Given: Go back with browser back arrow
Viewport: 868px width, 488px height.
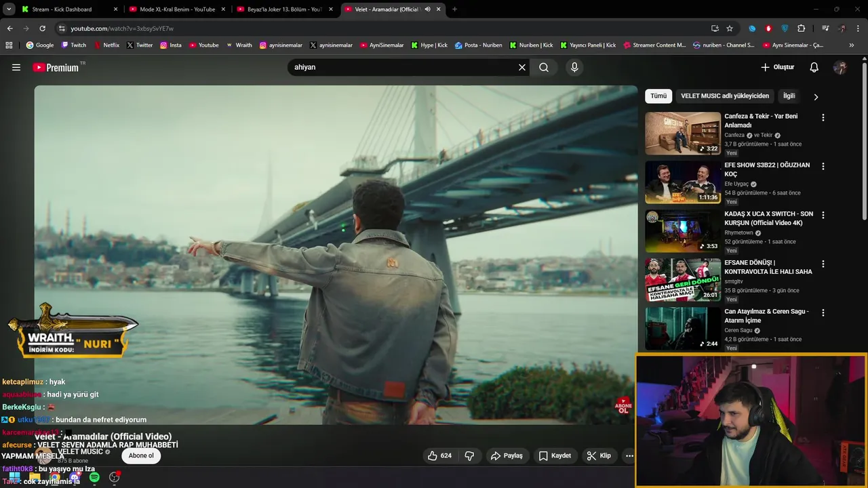Looking at the screenshot, I should tap(9, 28).
